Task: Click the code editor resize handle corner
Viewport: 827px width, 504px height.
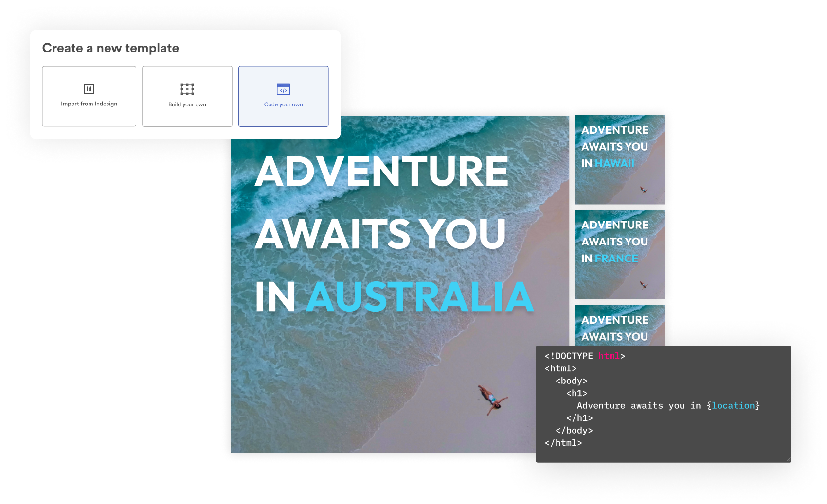Action: click(788, 459)
